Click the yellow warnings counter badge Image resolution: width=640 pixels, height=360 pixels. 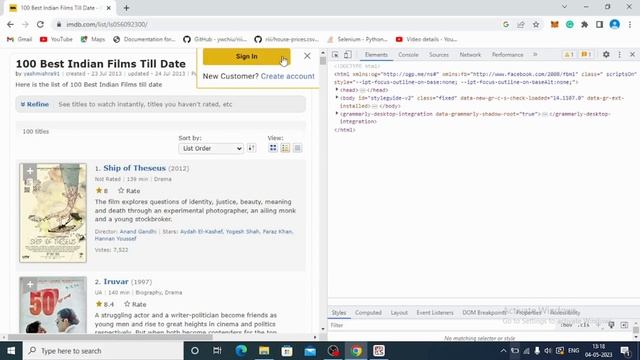coord(568,54)
